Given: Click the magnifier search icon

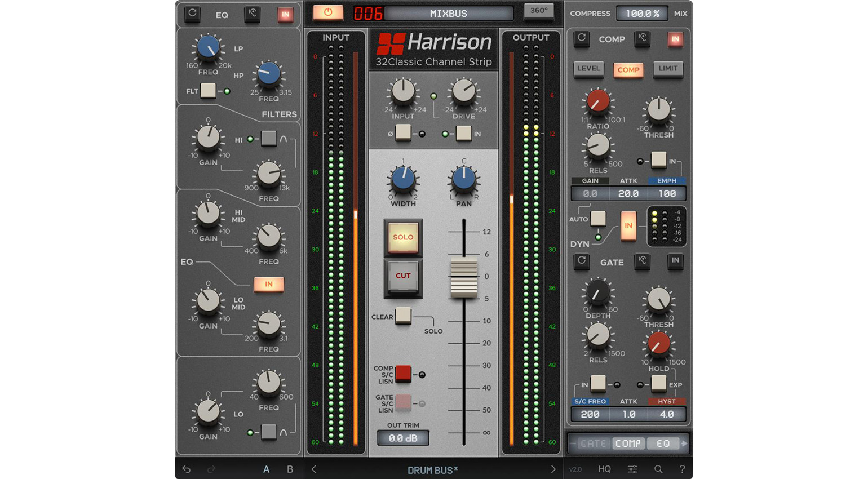Looking at the screenshot, I should (658, 469).
